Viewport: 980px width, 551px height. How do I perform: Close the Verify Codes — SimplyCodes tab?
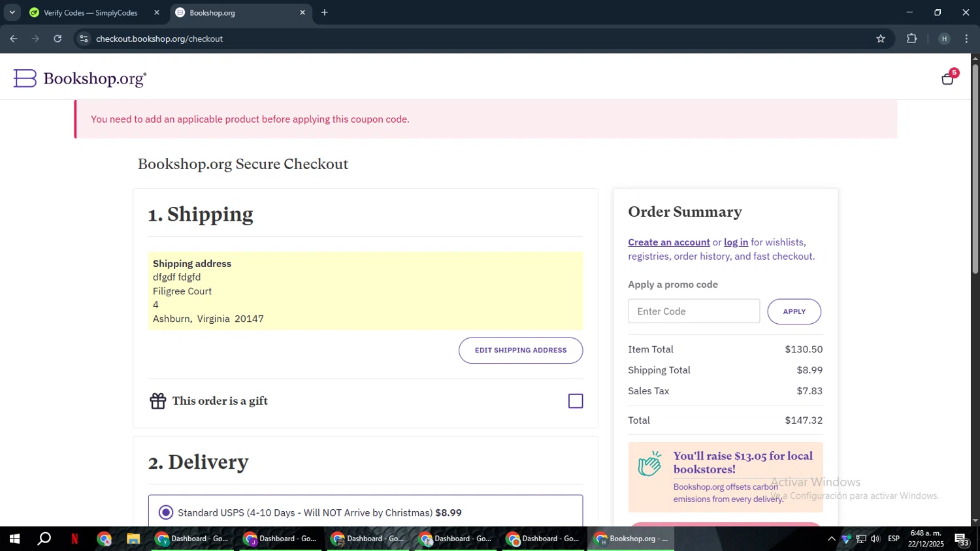click(157, 12)
